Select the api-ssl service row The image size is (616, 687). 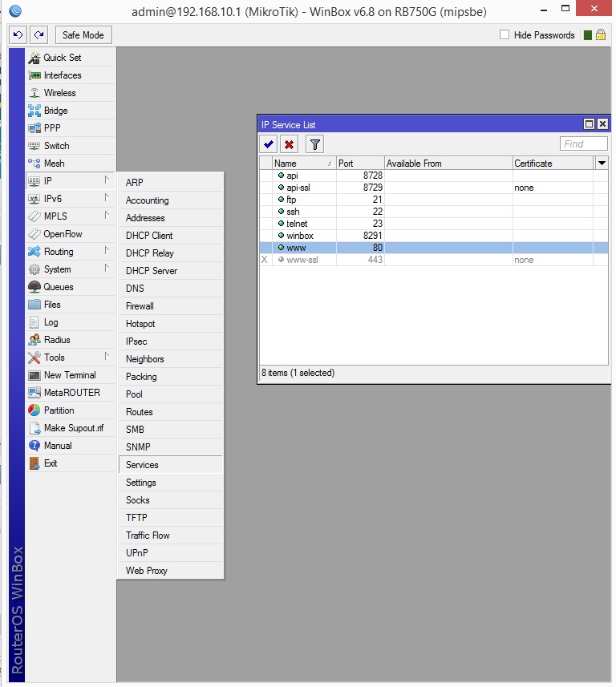tap(434, 188)
